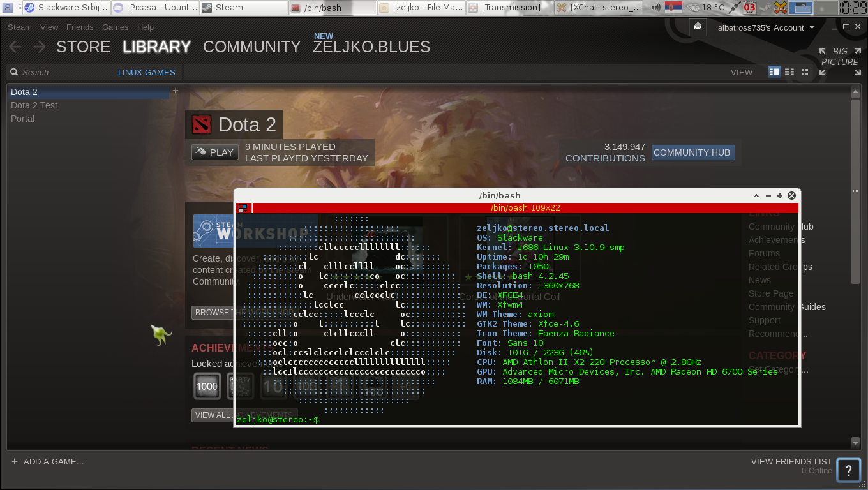Image resolution: width=868 pixels, height=490 pixels.
Task: Open the Steam inbox envelope icon
Action: pyautogui.click(x=698, y=27)
